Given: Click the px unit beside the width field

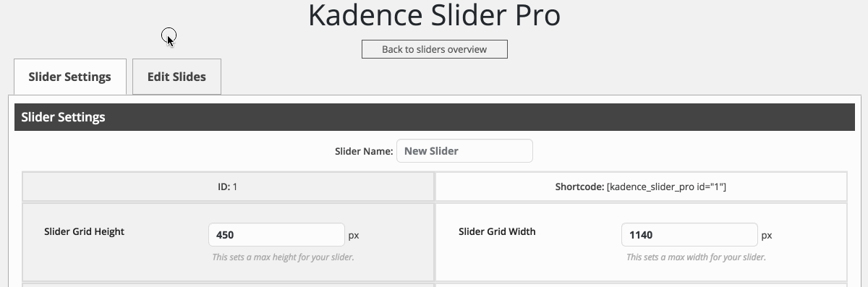Looking at the screenshot, I should (767, 236).
